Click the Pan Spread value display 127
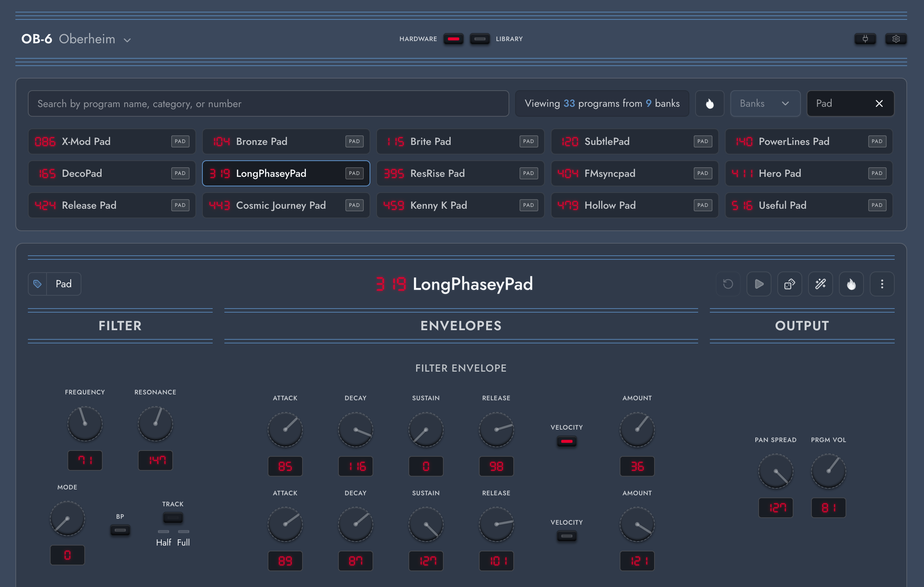Viewport: 924px width, 587px height. coord(775,507)
